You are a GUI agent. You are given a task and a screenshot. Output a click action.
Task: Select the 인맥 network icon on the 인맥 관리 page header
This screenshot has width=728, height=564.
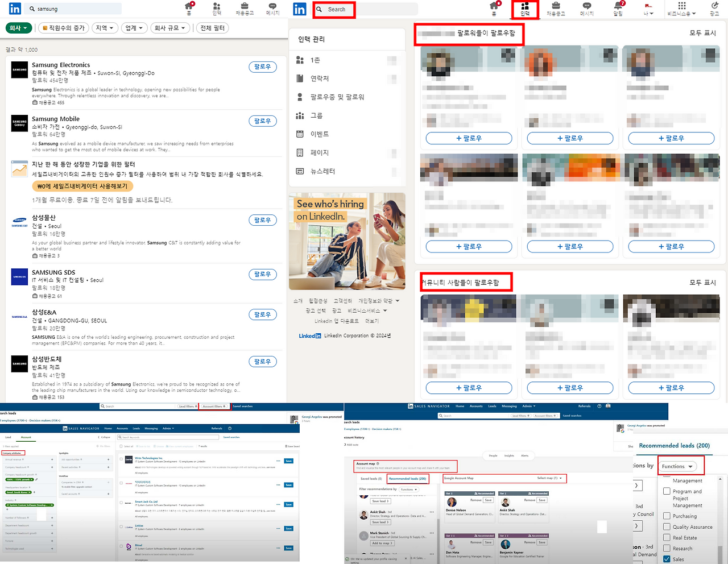525,9
